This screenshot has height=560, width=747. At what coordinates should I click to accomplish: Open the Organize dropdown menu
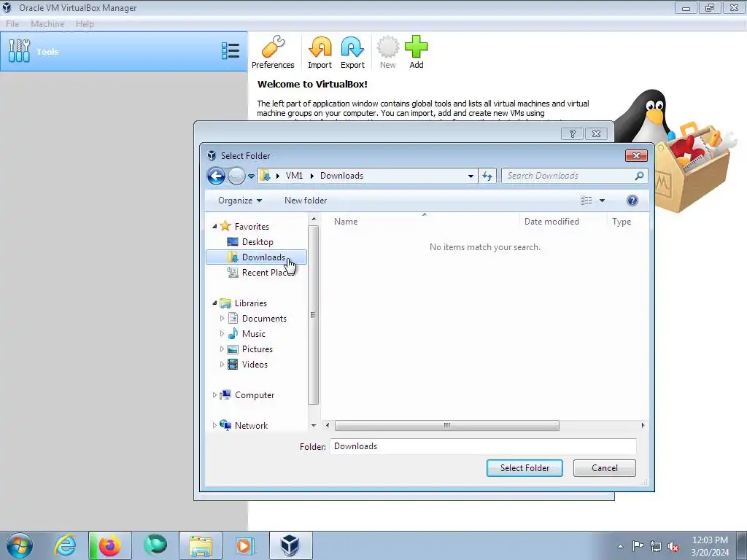coord(239,201)
